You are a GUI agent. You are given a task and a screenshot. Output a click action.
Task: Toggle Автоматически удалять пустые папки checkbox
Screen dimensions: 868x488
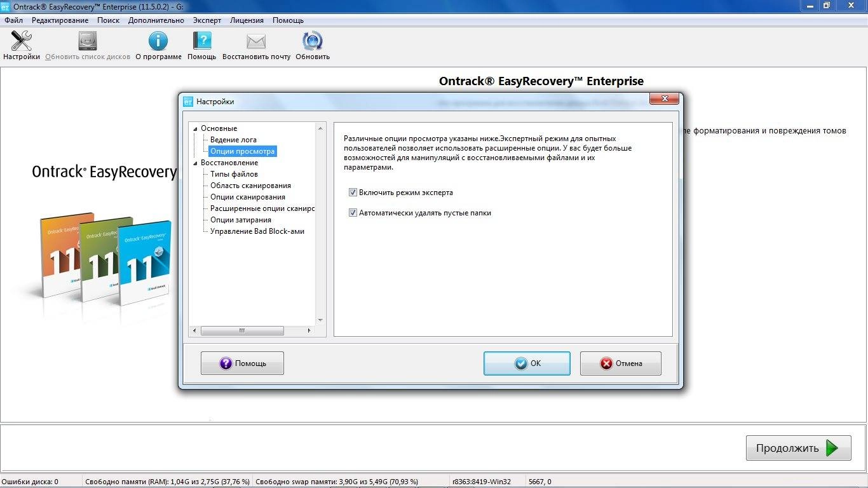point(353,213)
